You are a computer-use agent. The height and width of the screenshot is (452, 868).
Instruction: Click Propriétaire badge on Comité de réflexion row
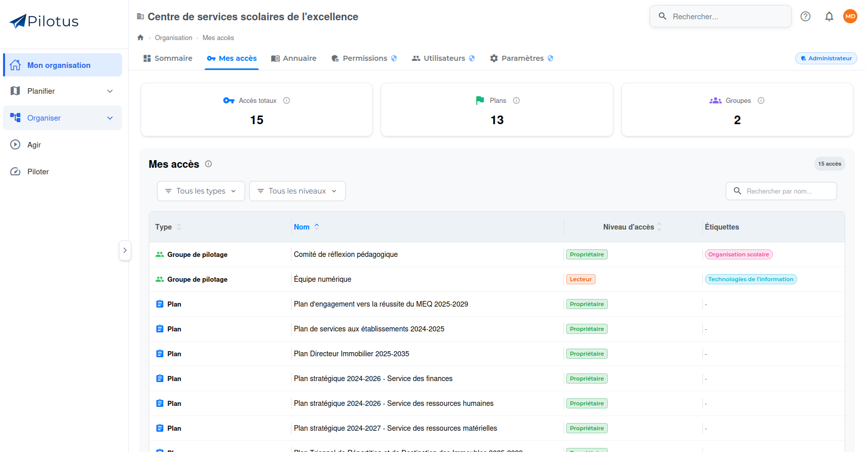tap(586, 254)
